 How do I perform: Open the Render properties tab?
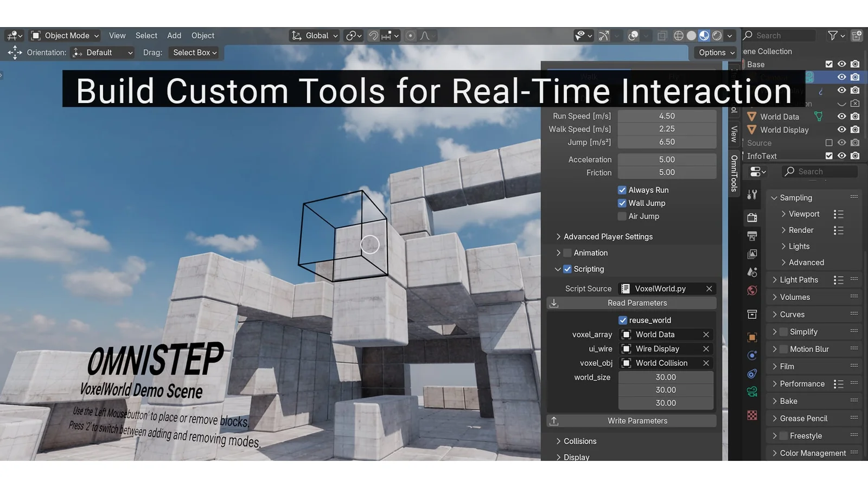coord(752,217)
